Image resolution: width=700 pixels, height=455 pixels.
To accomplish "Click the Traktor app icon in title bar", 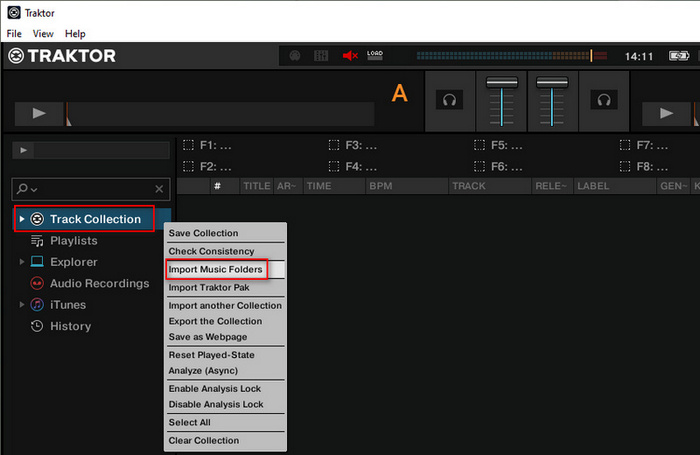I will pos(14,13).
